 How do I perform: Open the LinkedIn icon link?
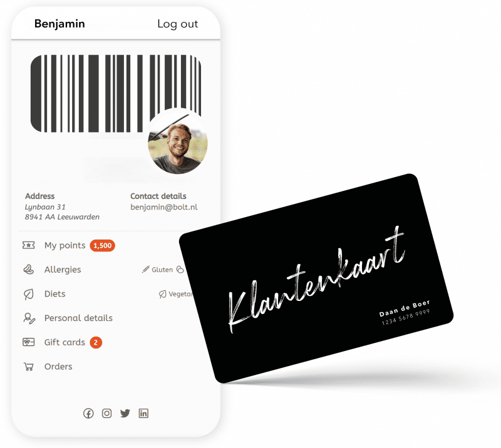[143, 413]
